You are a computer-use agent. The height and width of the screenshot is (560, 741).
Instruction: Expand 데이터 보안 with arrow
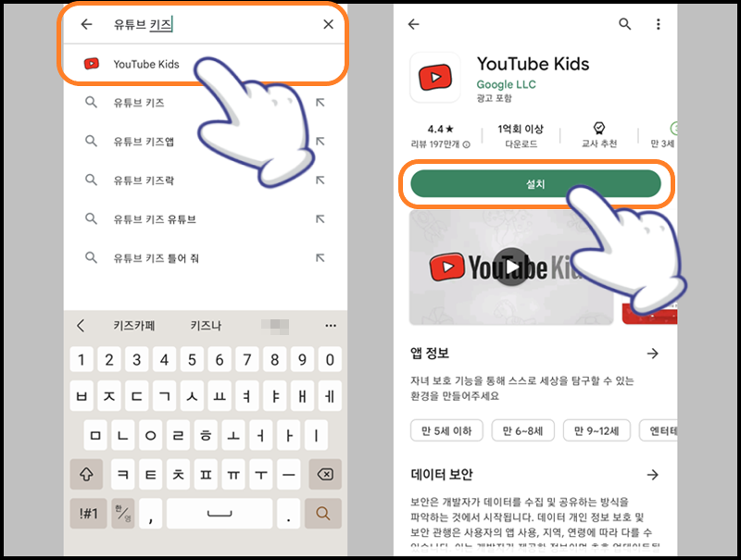[x=653, y=475]
